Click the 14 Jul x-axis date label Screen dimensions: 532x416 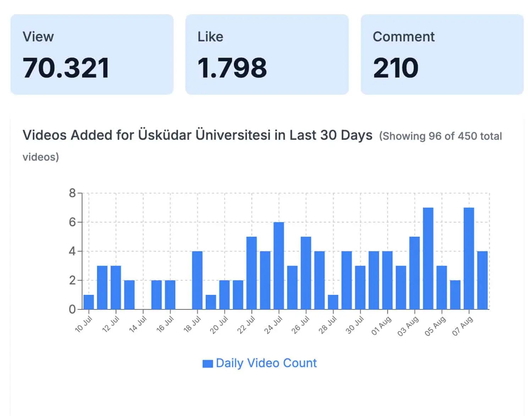pyautogui.click(x=138, y=325)
